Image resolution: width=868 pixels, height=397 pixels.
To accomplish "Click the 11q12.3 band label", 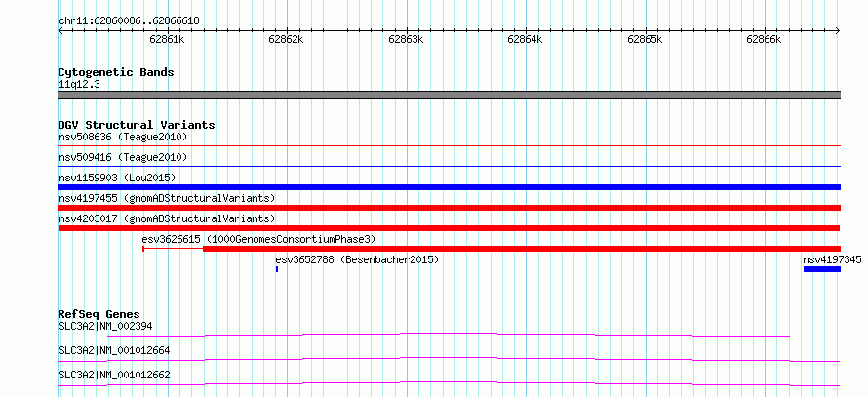I will [x=79, y=85].
